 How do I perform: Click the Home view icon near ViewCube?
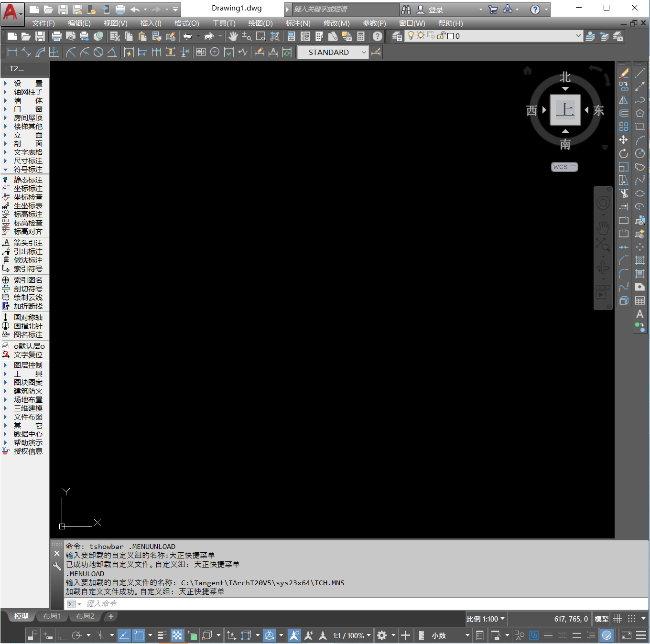click(528, 71)
